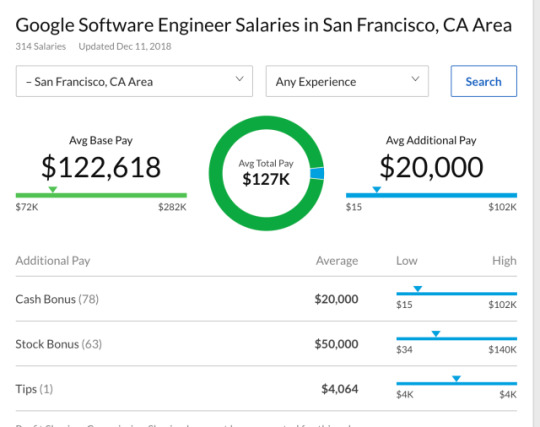Click the $34 Stock Bonus low value
The height and width of the screenshot is (427, 540).
pyautogui.click(x=404, y=350)
